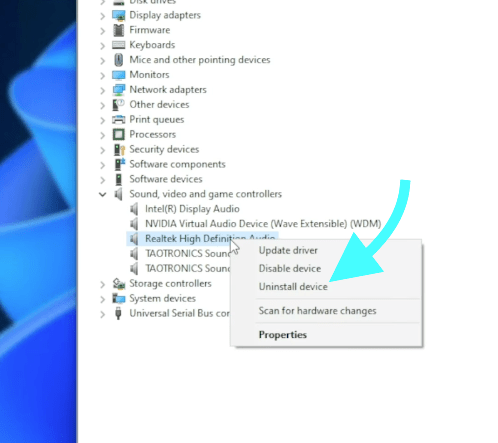Click the Software components icon
Viewport: 498px width, 443px height.
click(119, 164)
